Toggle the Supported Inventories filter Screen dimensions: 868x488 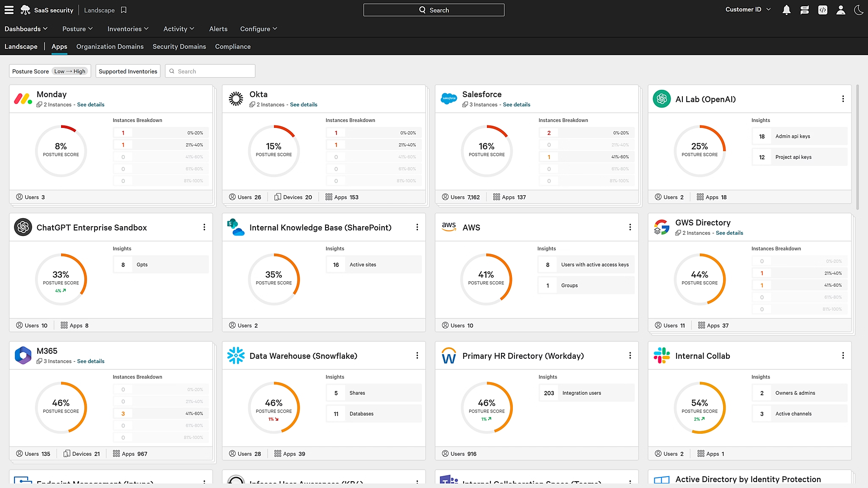coord(128,71)
